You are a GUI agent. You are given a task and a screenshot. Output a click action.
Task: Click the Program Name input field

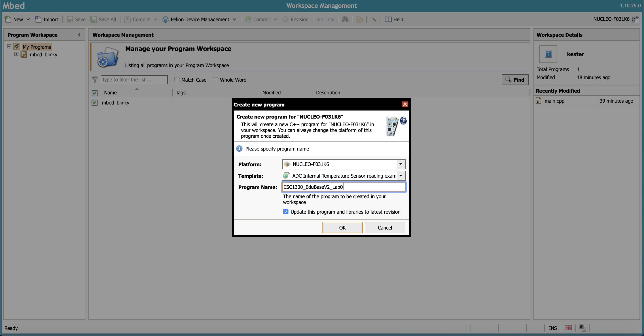pyautogui.click(x=343, y=187)
